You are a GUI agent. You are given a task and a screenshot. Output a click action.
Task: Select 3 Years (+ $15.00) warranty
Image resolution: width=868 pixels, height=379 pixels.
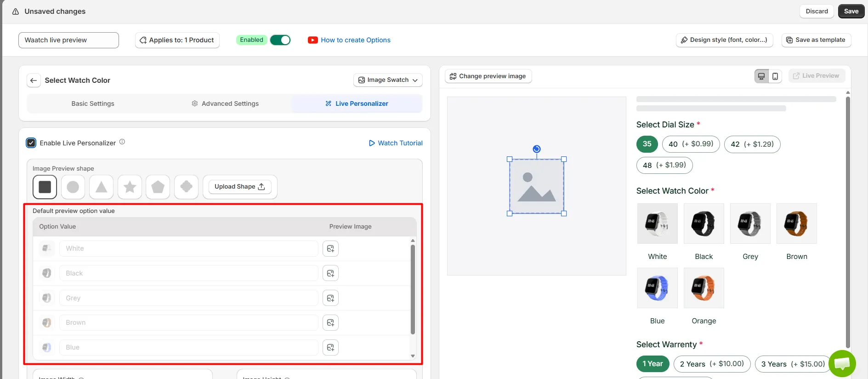[x=793, y=364]
